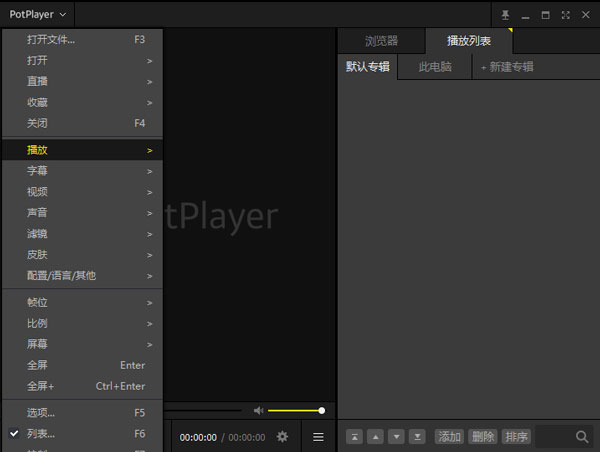The image size is (600, 452).
Task: Move playlist item down one
Action: pos(396,437)
